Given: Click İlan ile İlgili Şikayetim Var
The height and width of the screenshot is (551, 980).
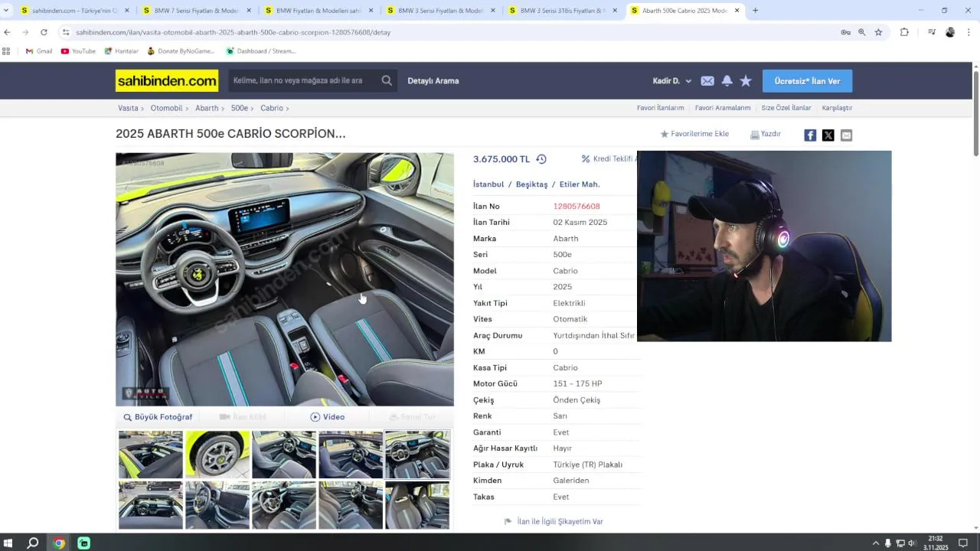Looking at the screenshot, I should click(554, 522).
